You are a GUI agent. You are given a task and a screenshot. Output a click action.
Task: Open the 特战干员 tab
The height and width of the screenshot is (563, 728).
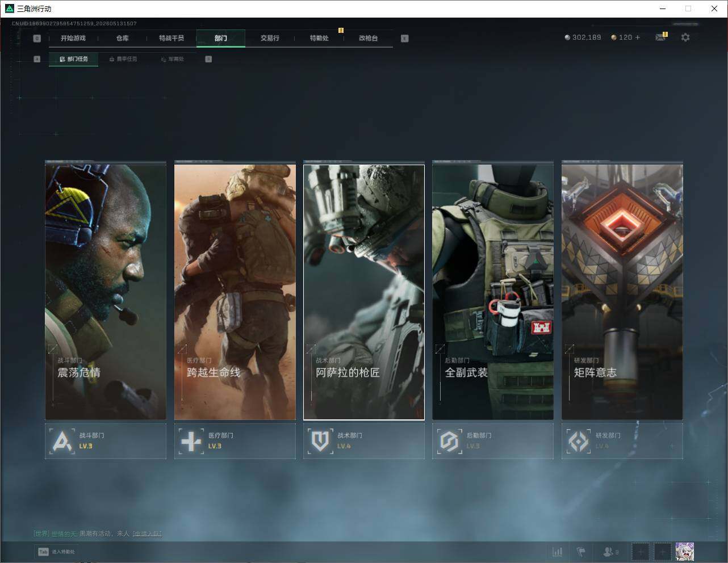pyautogui.click(x=171, y=38)
